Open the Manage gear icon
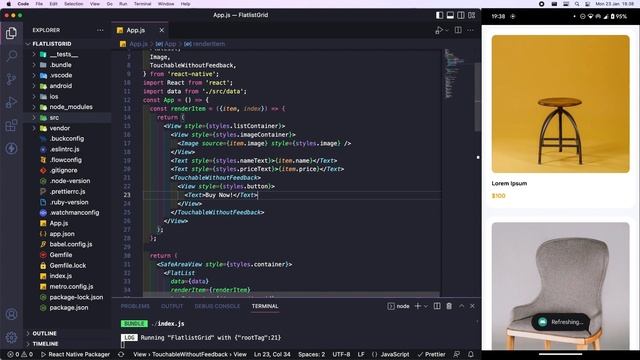The height and width of the screenshot is (360, 640). click(x=11, y=337)
